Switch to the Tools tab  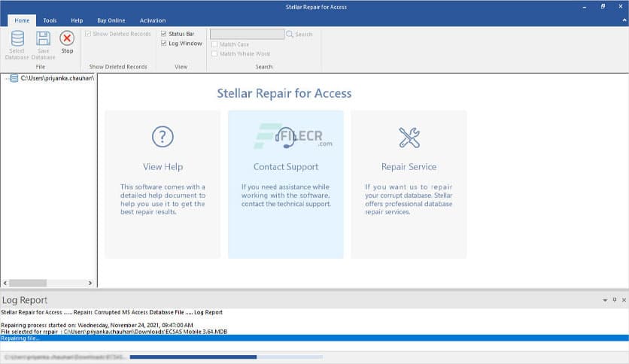pos(50,20)
